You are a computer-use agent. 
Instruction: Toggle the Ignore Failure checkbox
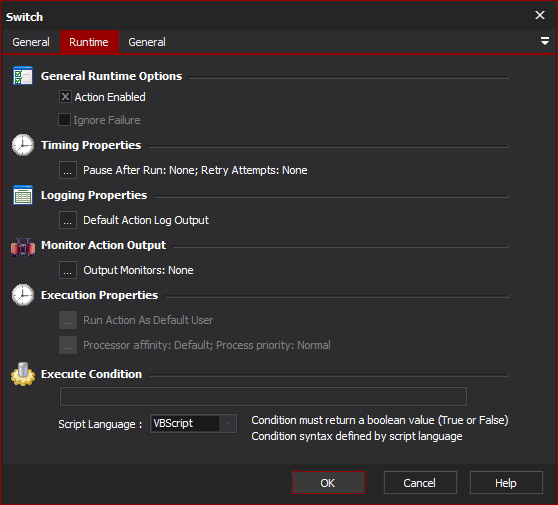(64, 120)
